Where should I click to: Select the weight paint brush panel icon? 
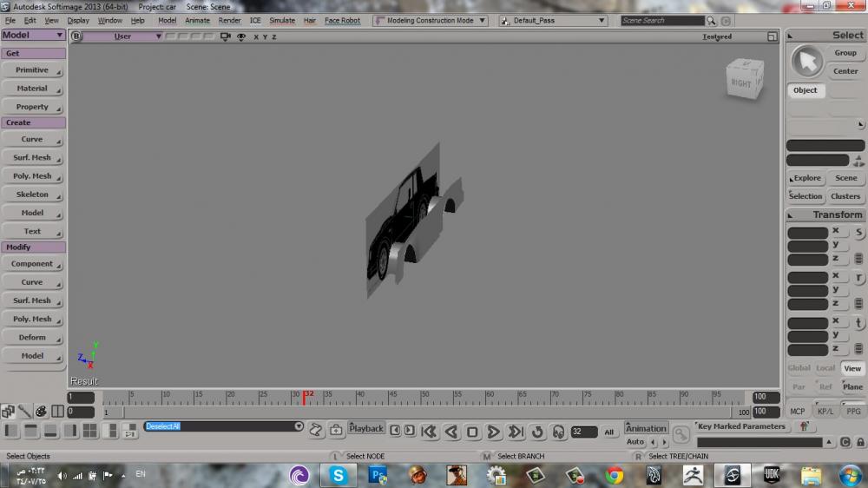click(x=24, y=411)
